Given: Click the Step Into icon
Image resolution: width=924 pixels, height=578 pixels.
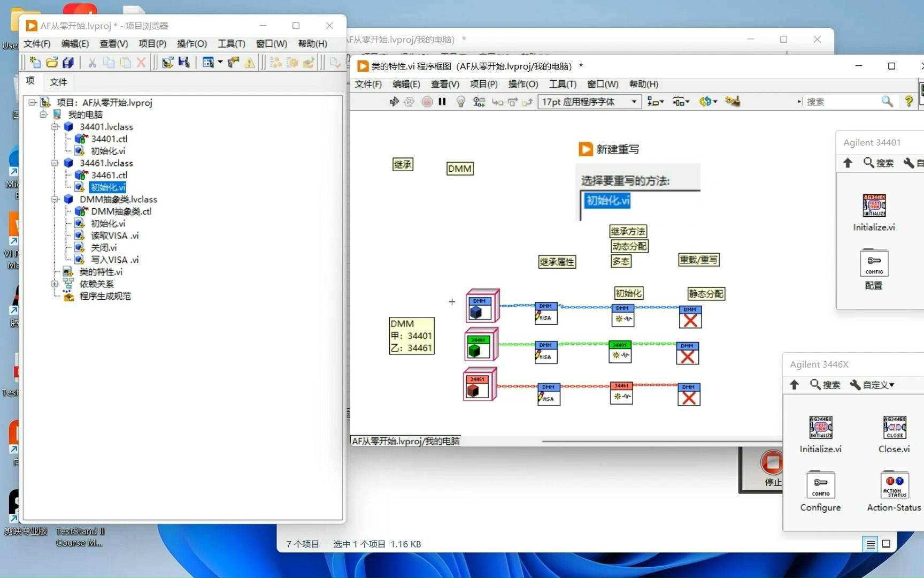Looking at the screenshot, I should [497, 102].
